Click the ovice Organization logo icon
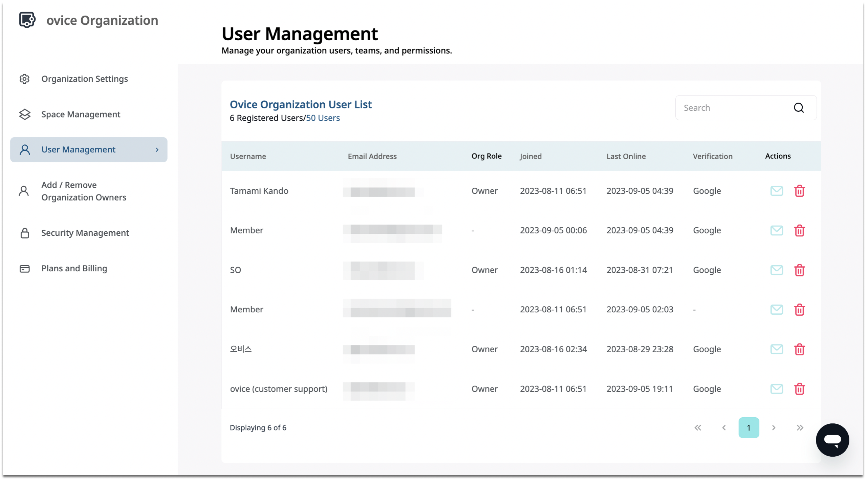 27,20
